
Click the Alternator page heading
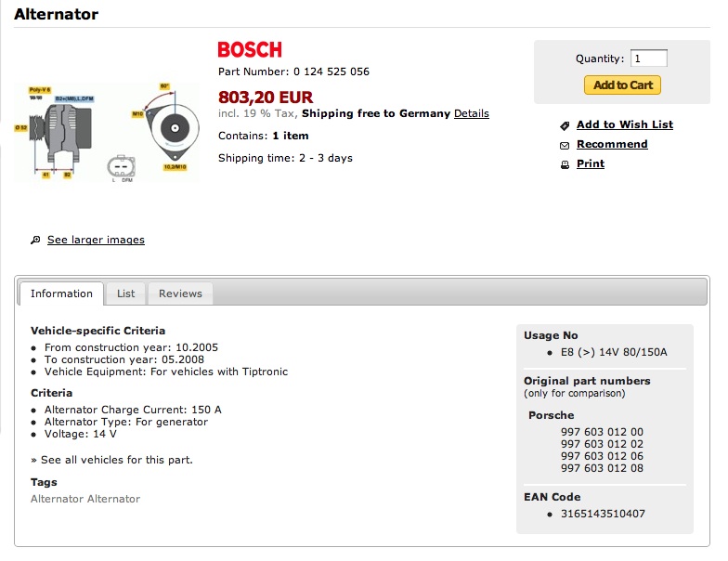click(x=56, y=14)
